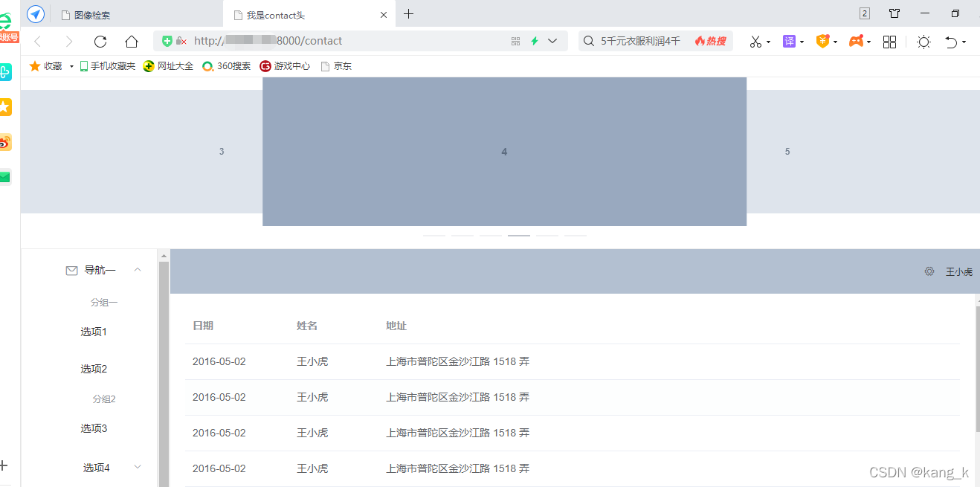Click the purple translate icon

pyautogui.click(x=789, y=42)
